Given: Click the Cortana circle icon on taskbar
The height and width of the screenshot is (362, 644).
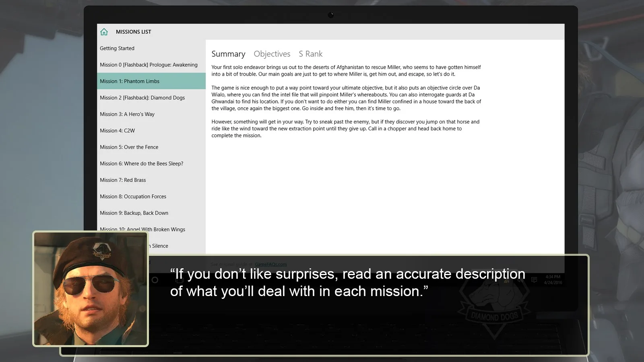Looking at the screenshot, I should click(x=155, y=280).
